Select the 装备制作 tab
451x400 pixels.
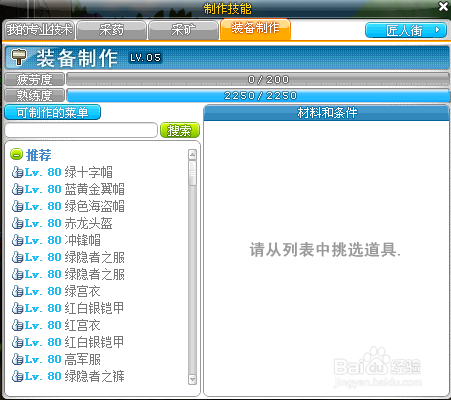(255, 29)
